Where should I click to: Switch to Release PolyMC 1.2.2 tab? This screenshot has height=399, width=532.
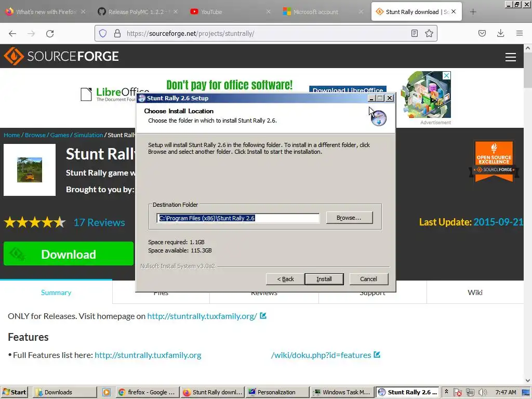pyautogui.click(x=137, y=12)
